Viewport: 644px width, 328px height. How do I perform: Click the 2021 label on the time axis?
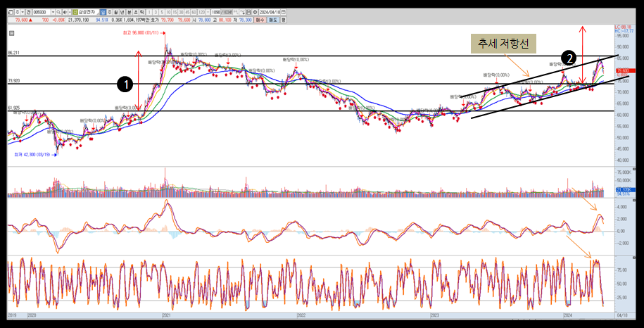[x=166, y=315]
